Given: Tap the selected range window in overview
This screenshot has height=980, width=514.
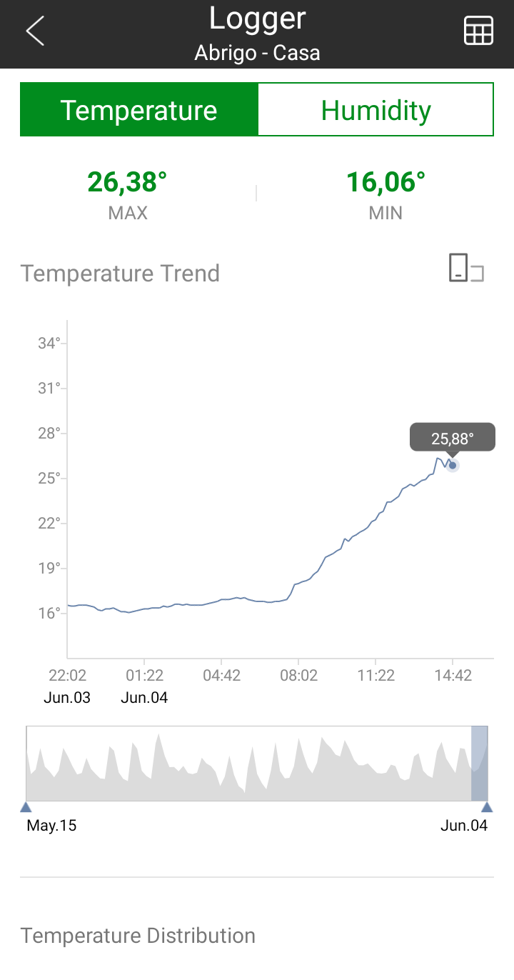Looking at the screenshot, I should point(479,763).
